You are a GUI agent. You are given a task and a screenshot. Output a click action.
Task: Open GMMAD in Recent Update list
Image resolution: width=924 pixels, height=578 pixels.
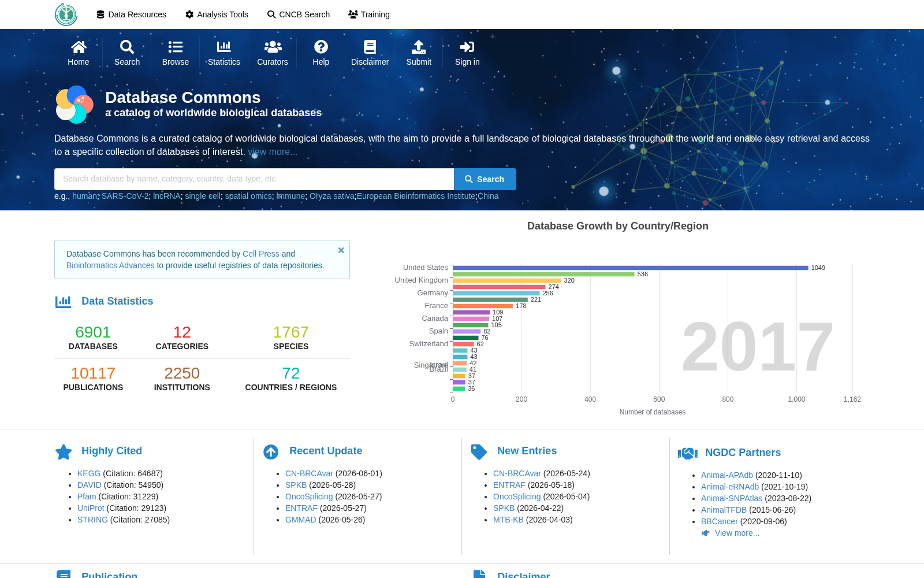pyautogui.click(x=301, y=520)
